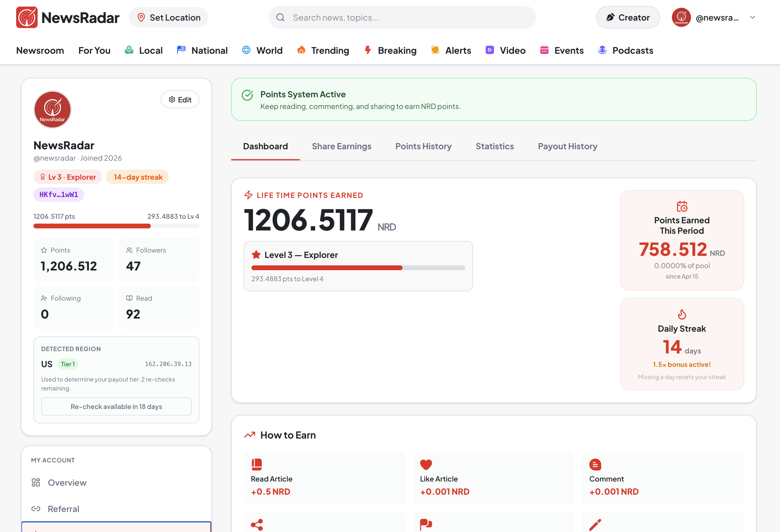Click the NewsRadar logo icon in header

(27, 17)
